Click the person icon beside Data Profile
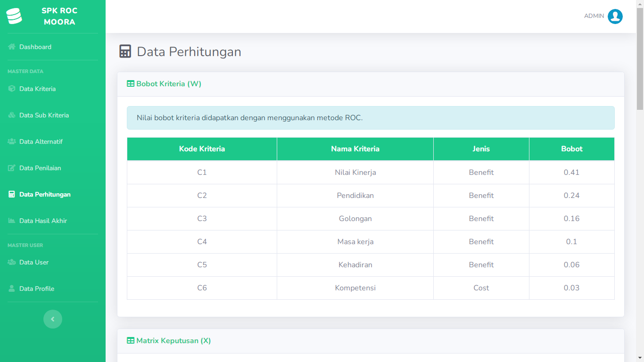Image resolution: width=644 pixels, height=362 pixels. (12, 288)
